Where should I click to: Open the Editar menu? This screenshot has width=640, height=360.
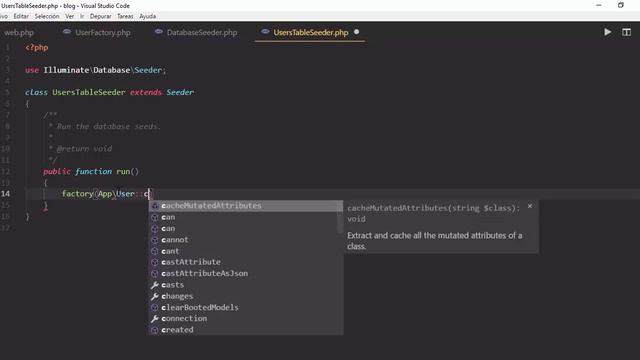point(21,16)
